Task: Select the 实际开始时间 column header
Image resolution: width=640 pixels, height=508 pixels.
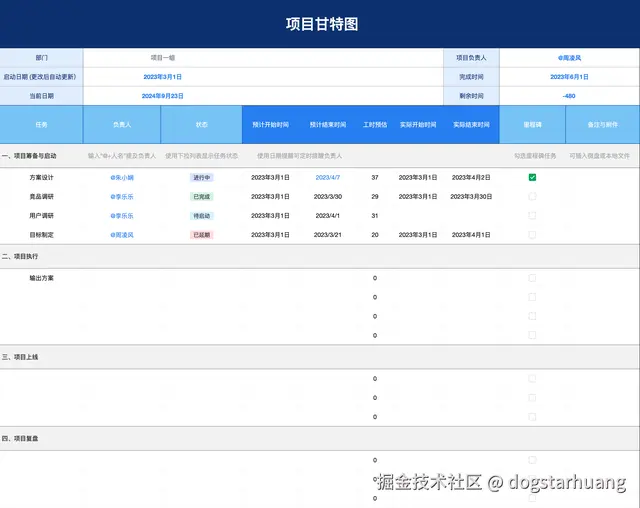Action: tap(418, 124)
